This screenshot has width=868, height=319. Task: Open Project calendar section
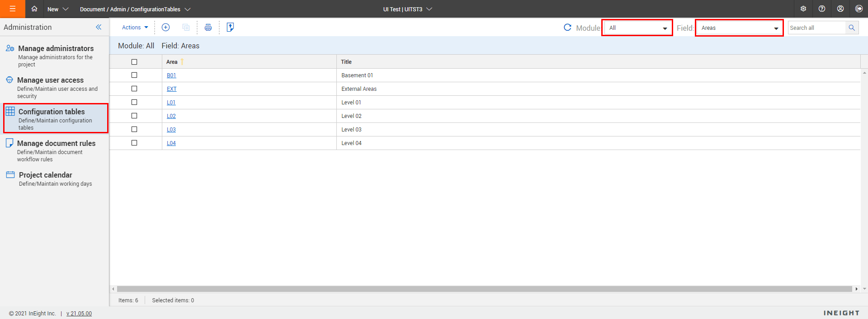pos(55,178)
